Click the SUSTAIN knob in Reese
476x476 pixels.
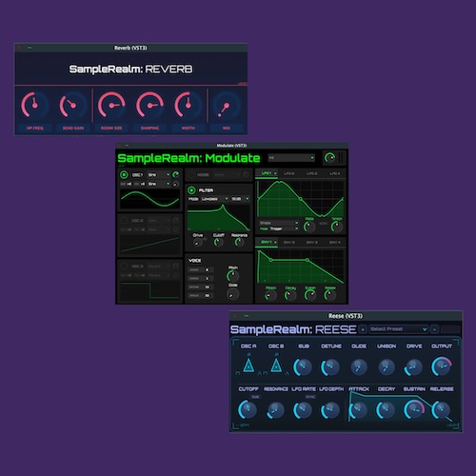pyautogui.click(x=414, y=409)
